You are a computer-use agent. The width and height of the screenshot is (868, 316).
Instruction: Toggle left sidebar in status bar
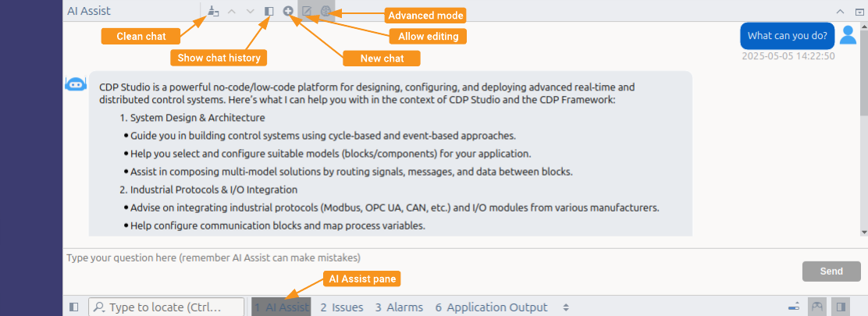coord(74,307)
